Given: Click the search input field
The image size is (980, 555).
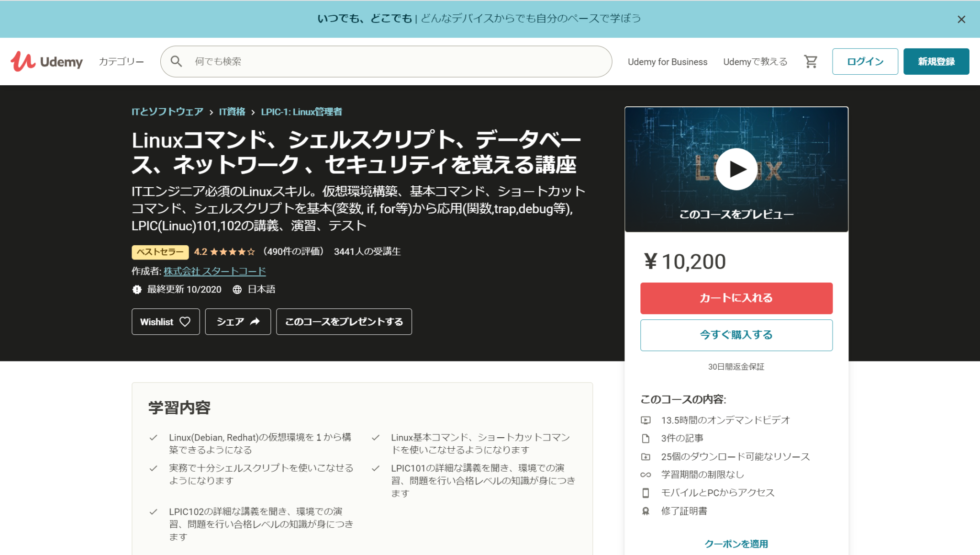Looking at the screenshot, I should [x=383, y=61].
